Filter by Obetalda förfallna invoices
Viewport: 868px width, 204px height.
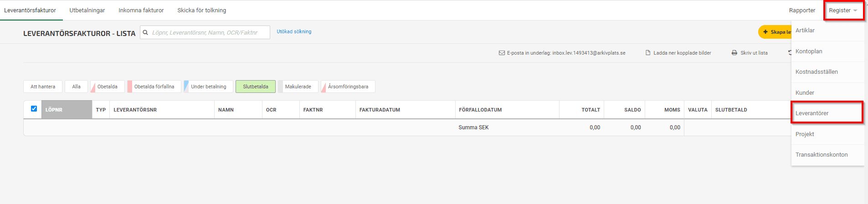pos(154,87)
